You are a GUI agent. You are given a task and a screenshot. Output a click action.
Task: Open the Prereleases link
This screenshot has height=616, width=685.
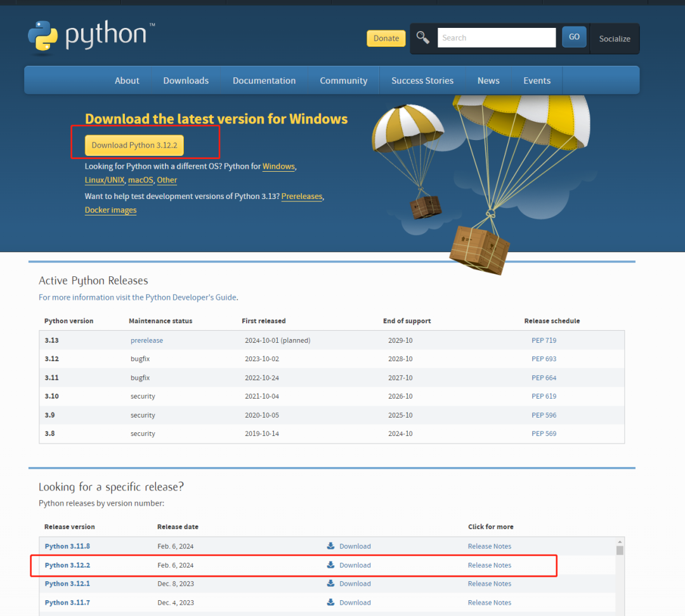coord(301,196)
